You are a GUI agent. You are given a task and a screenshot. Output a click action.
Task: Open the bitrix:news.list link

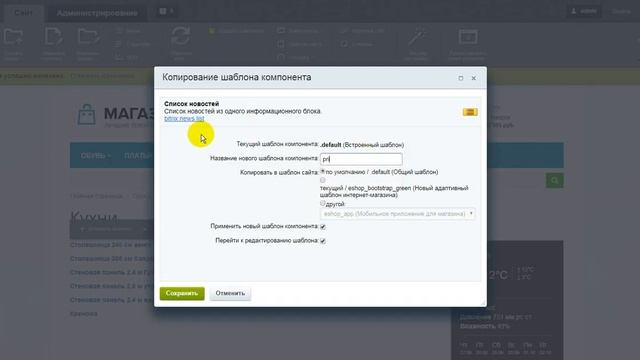[184, 118]
